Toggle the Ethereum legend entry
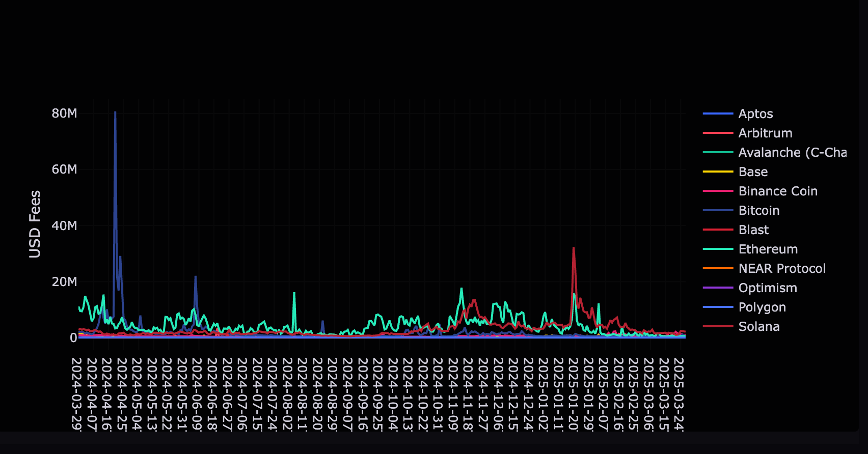 pyautogui.click(x=768, y=249)
